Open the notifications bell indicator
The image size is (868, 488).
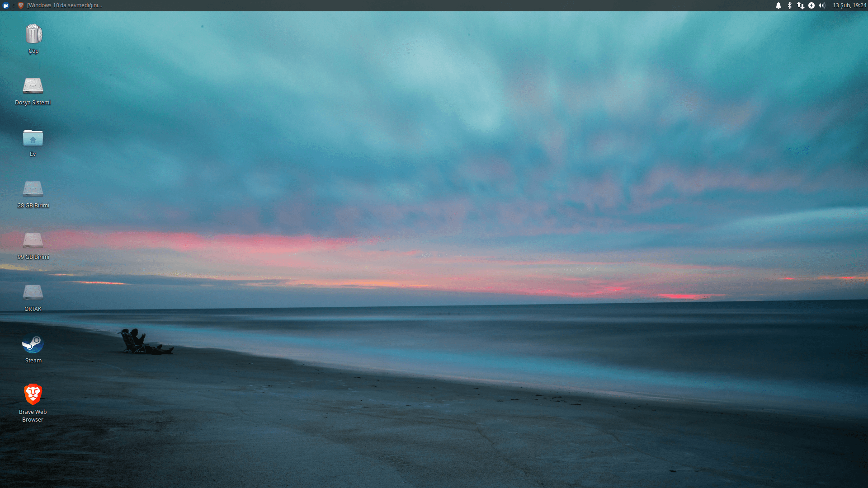point(778,5)
